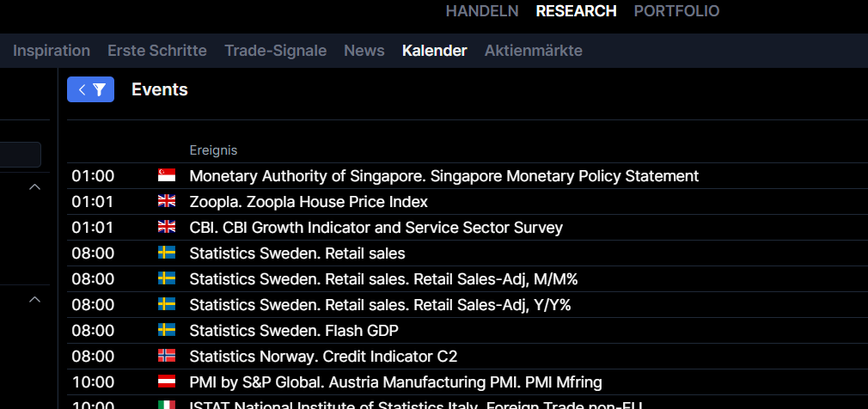Viewport: 868px width, 409px height.
Task: Click UK flag beside CBI Growth Indicator
Action: pyautogui.click(x=167, y=228)
